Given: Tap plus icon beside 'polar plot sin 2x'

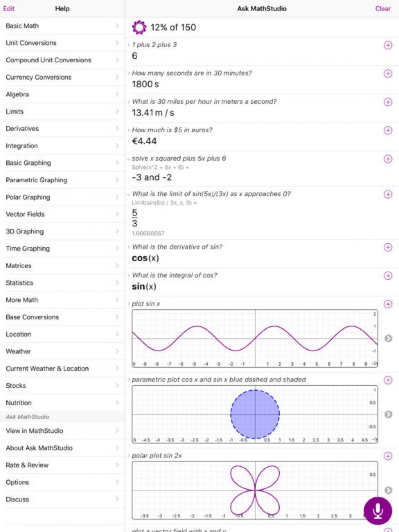Looking at the screenshot, I should (387, 456).
